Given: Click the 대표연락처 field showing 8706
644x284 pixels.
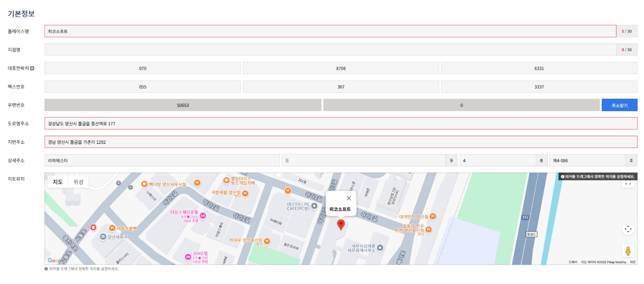Looking at the screenshot, I should [x=341, y=68].
